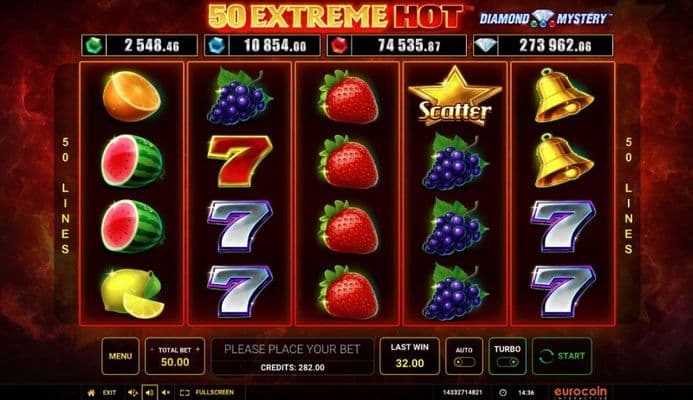Select the medium volume sound icon
This screenshot has height=400, width=693.
pos(149,392)
